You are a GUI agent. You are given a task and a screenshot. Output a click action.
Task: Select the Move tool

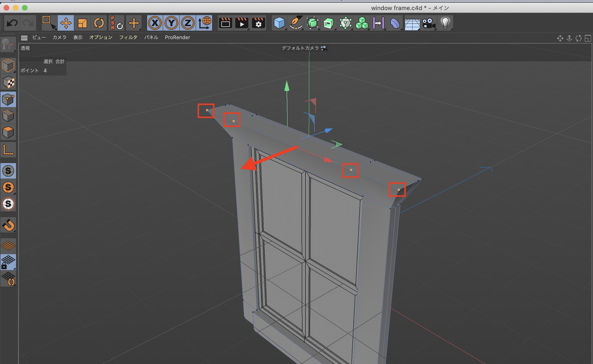[66, 23]
